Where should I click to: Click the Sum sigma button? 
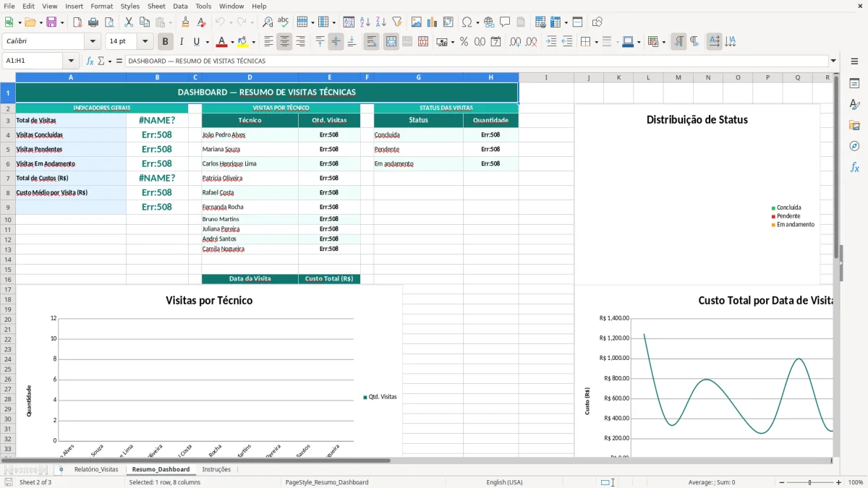[x=101, y=61]
